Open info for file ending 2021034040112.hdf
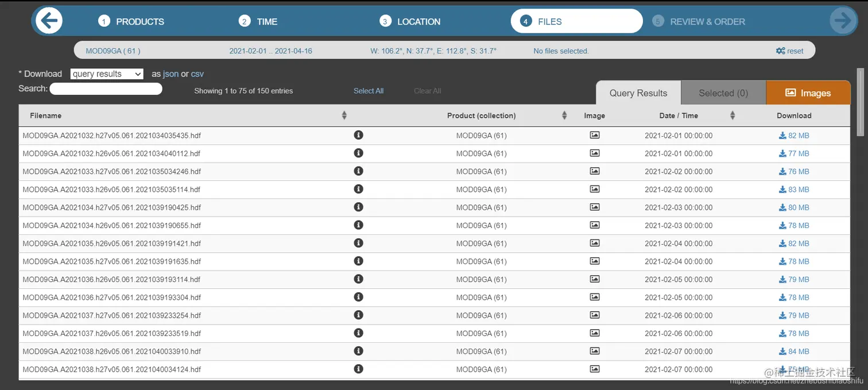Viewport: 868px width, 390px height. click(x=359, y=153)
